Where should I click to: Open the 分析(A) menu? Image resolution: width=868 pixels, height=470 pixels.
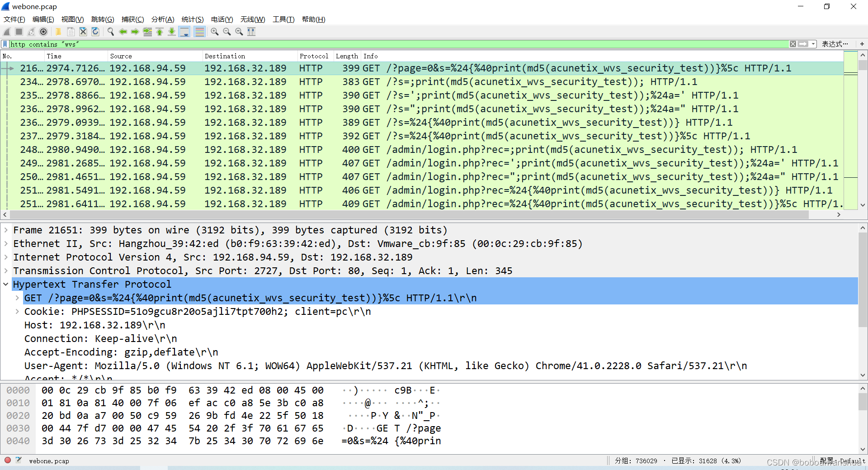tap(163, 19)
